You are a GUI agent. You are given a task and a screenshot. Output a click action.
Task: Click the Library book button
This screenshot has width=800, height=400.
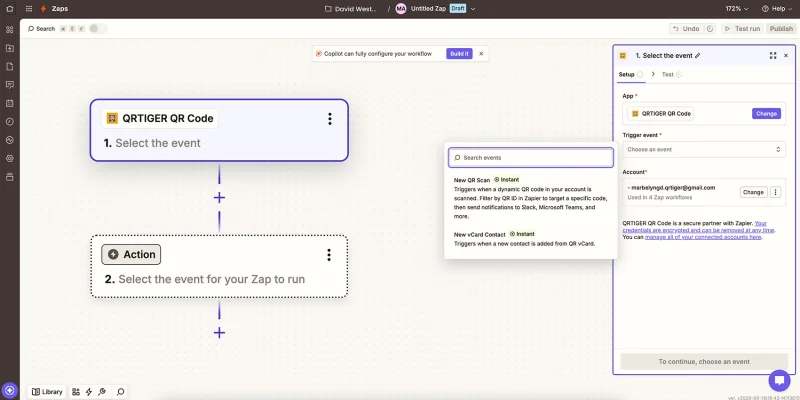coord(47,392)
